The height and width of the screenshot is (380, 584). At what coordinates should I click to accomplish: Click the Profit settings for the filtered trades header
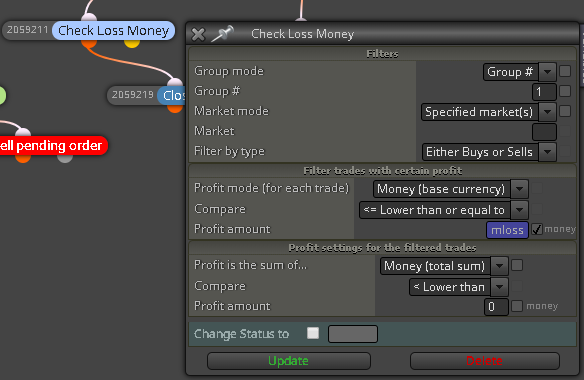click(x=382, y=248)
